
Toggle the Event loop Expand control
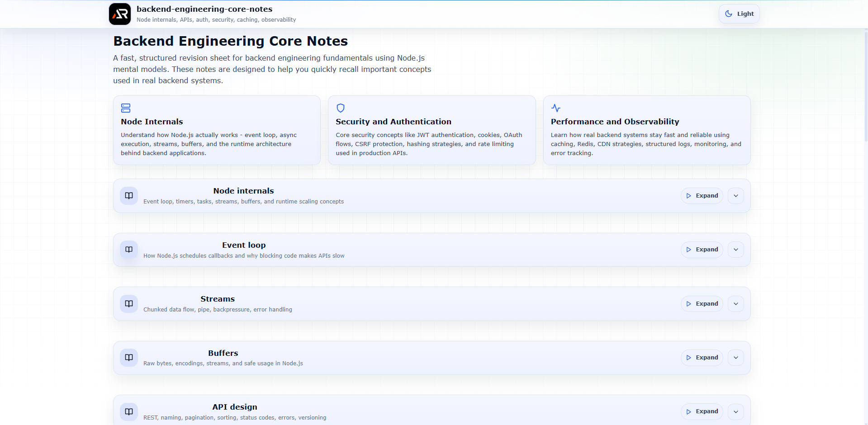pyautogui.click(x=702, y=250)
